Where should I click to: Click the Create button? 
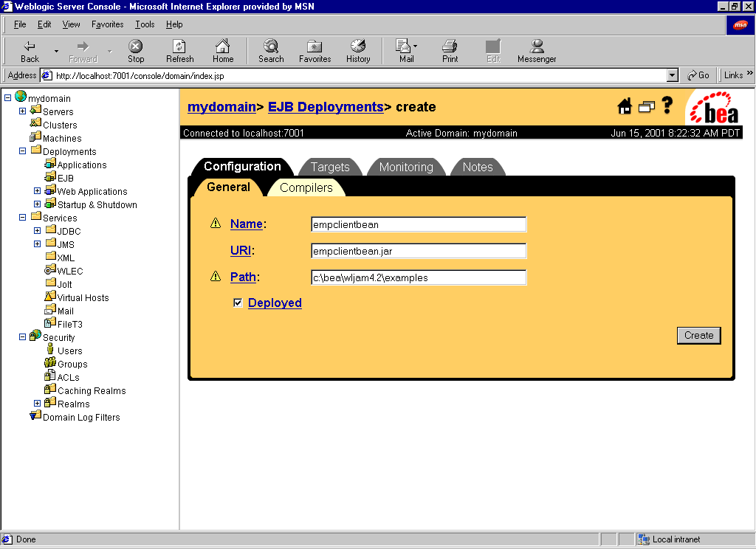(x=698, y=336)
